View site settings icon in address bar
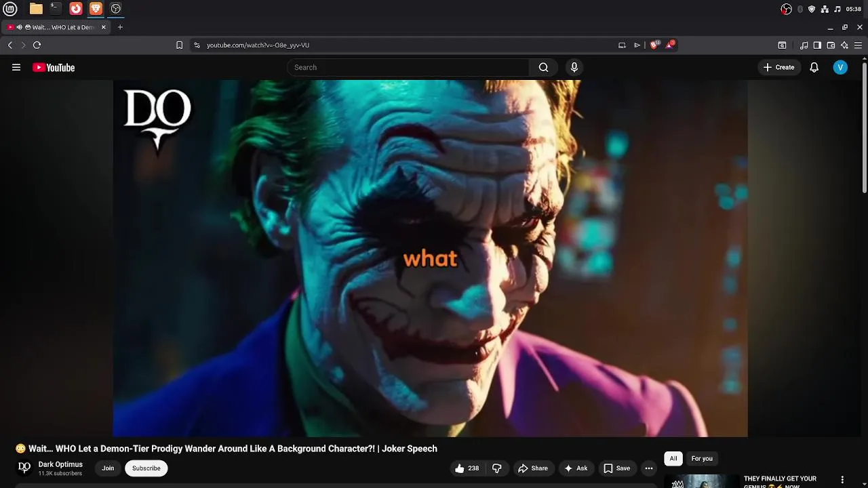868x488 pixels. point(197,45)
